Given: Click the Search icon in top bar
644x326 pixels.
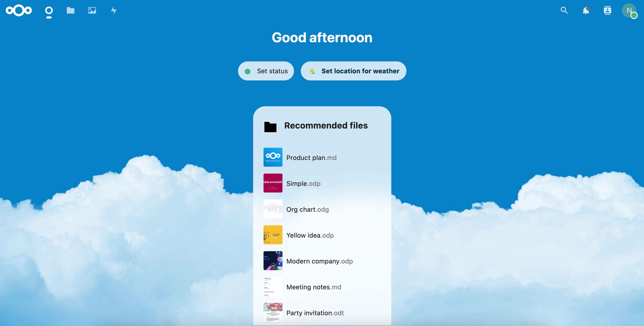Looking at the screenshot, I should pyautogui.click(x=564, y=10).
